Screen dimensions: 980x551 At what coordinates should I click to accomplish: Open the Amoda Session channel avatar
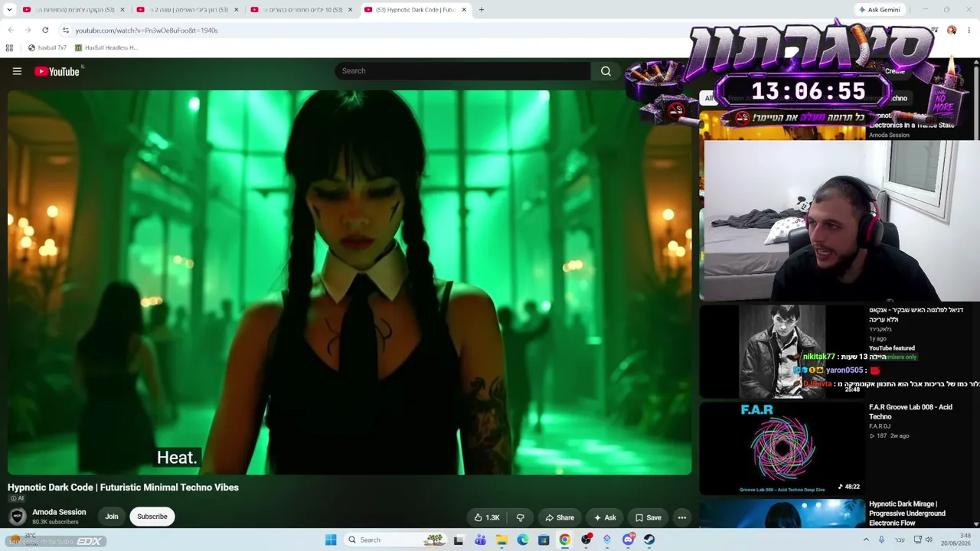pyautogui.click(x=17, y=517)
